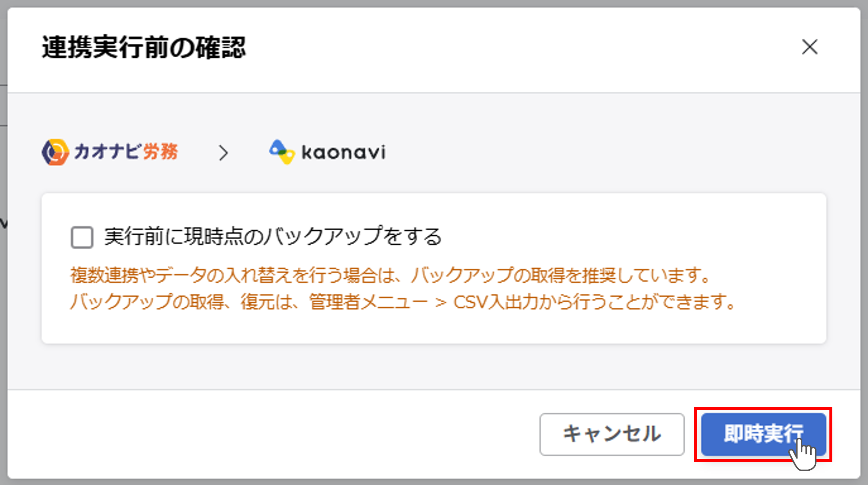
Task: Click the > separator after 管理者メニュー
Action: tap(441, 303)
